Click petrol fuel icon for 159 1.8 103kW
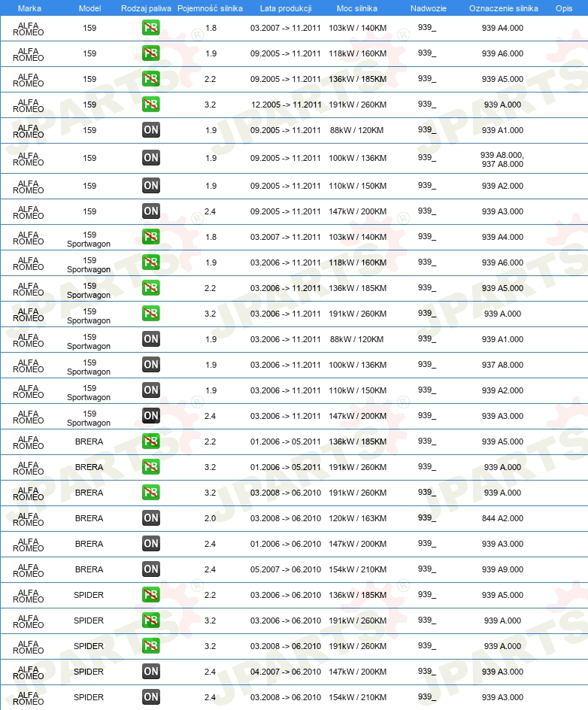Image resolution: width=588 pixels, height=710 pixels. pos(150,28)
